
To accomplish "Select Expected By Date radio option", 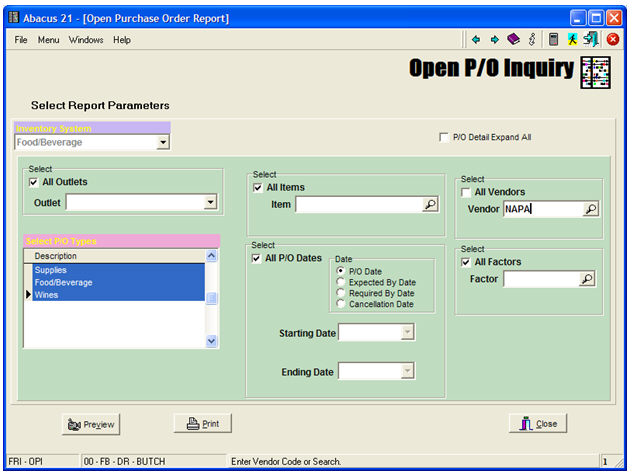I will coord(342,283).
